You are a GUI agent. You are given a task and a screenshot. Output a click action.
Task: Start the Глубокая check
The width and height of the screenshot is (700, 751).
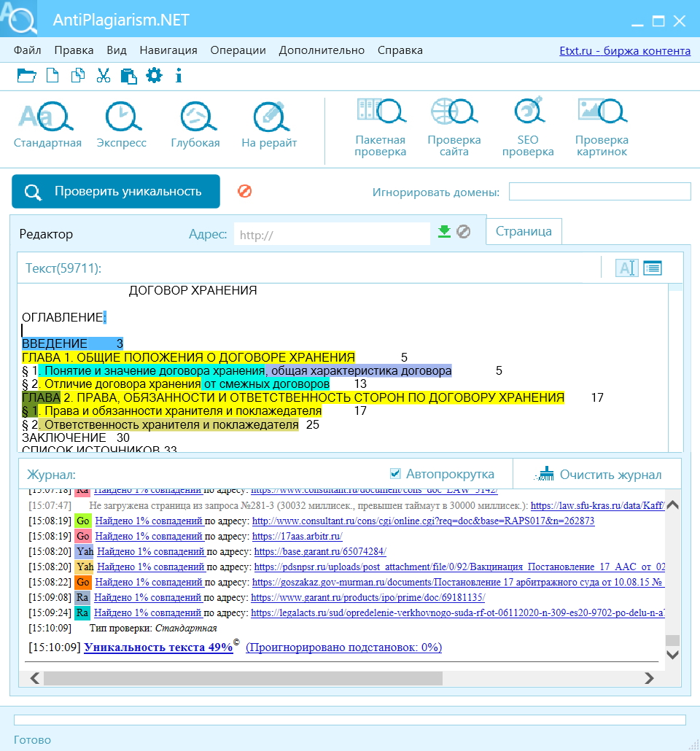pos(195,125)
